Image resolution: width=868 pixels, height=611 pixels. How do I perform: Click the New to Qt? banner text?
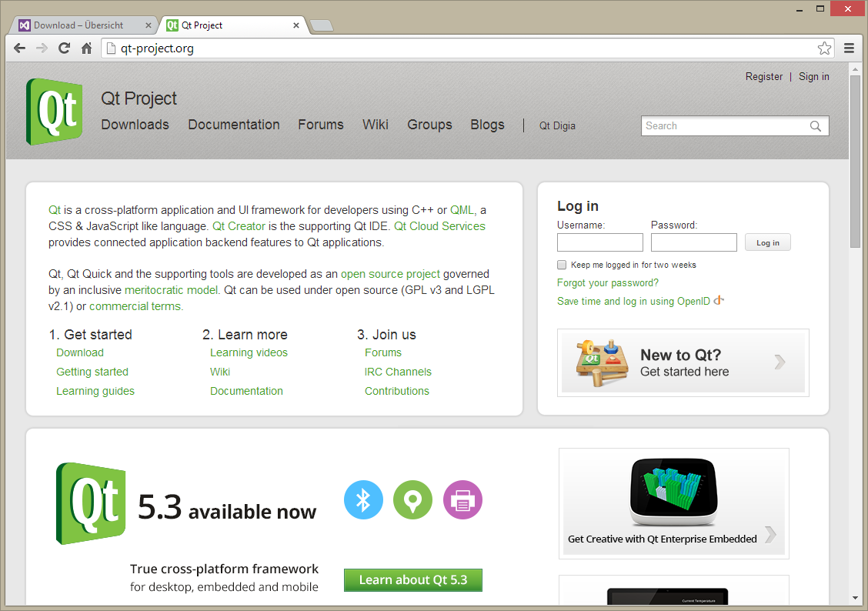(680, 355)
